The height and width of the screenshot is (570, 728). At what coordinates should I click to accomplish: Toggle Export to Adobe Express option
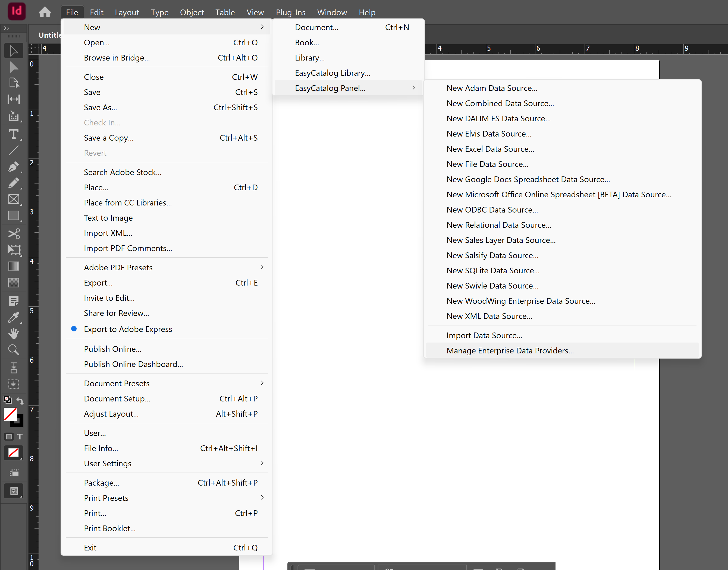(x=128, y=329)
